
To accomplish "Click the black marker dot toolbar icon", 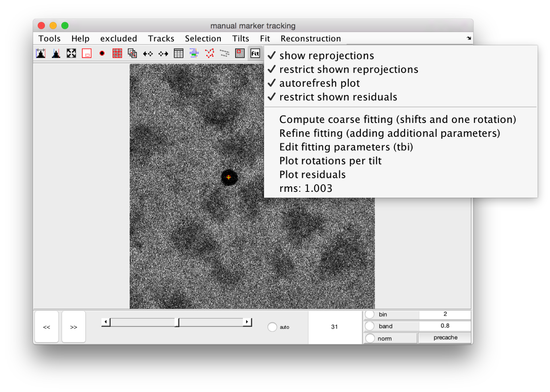I will coord(102,53).
